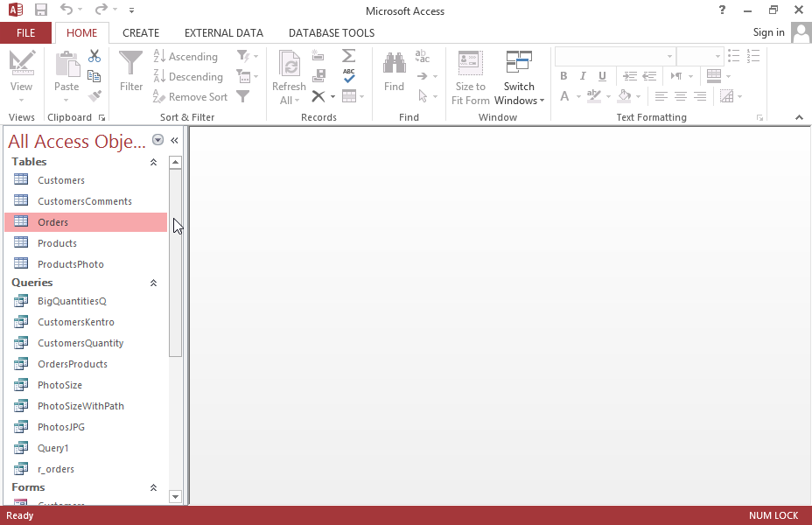Open the DATABASE TOOLS tab
Viewport: 812px width, 525px height.
pyautogui.click(x=332, y=33)
